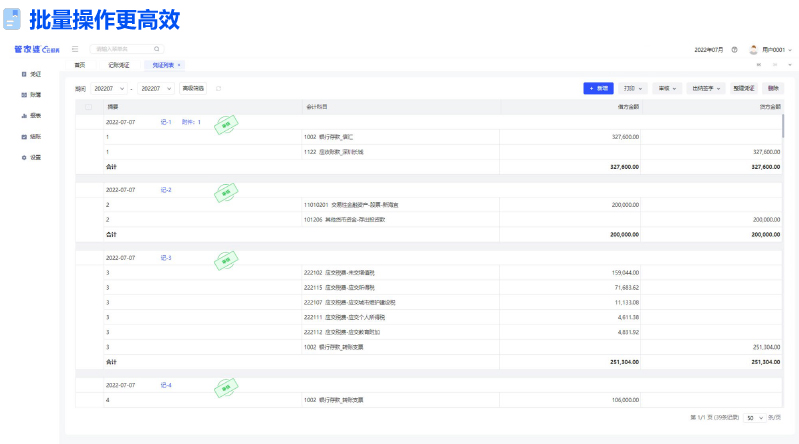Switch to the 首页 home tab

tap(80, 65)
